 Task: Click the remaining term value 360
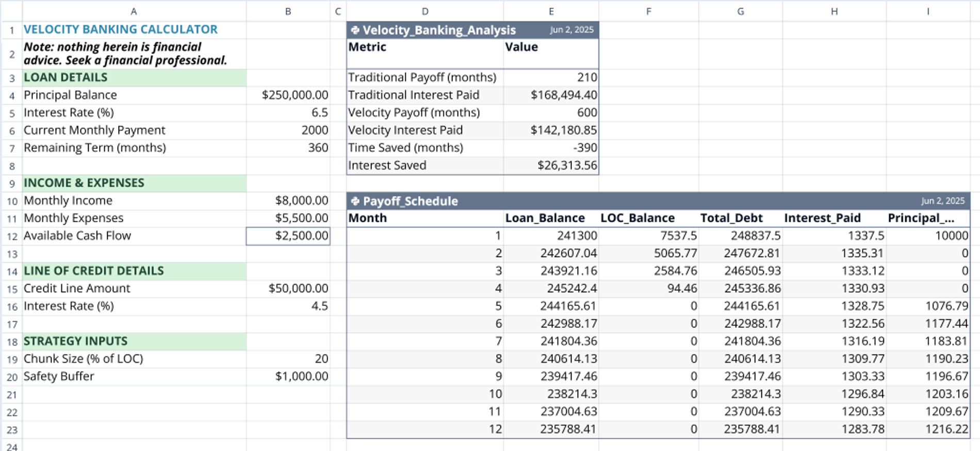tap(288, 148)
